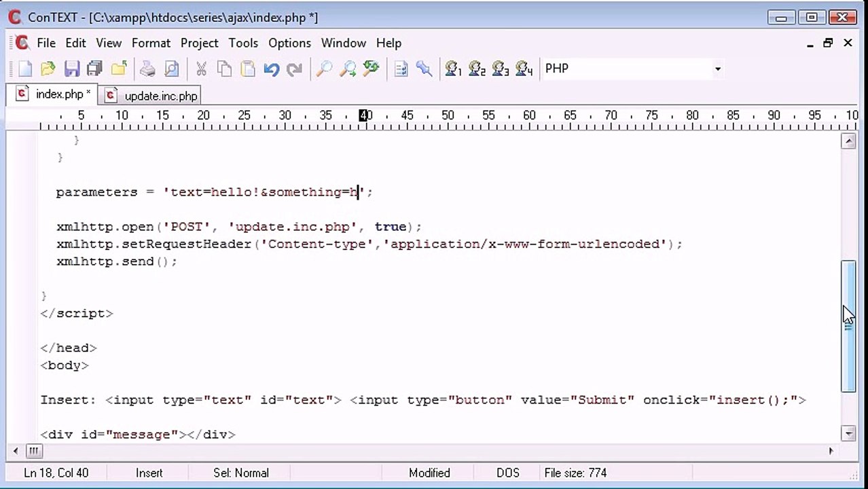Redo the last undone edit
Image resolution: width=868 pixels, height=489 pixels.
point(294,69)
